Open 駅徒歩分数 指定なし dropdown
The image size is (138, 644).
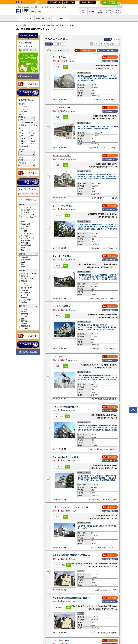point(26,166)
